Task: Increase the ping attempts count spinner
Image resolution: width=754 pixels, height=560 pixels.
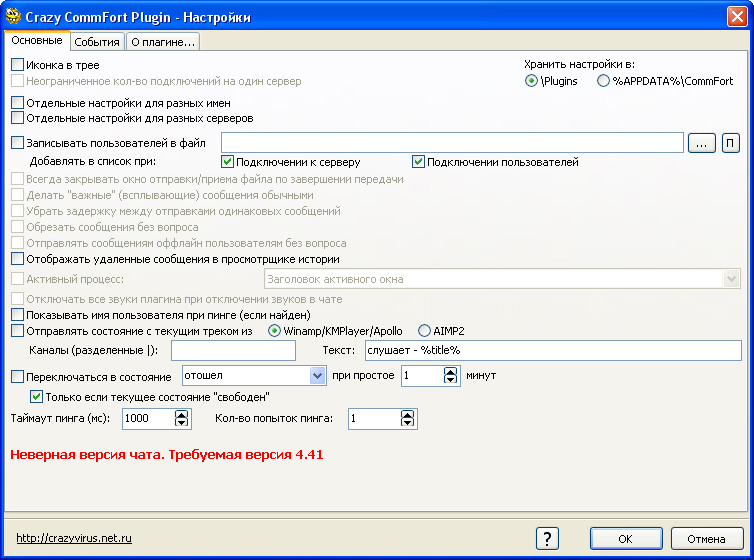Action: point(408,414)
